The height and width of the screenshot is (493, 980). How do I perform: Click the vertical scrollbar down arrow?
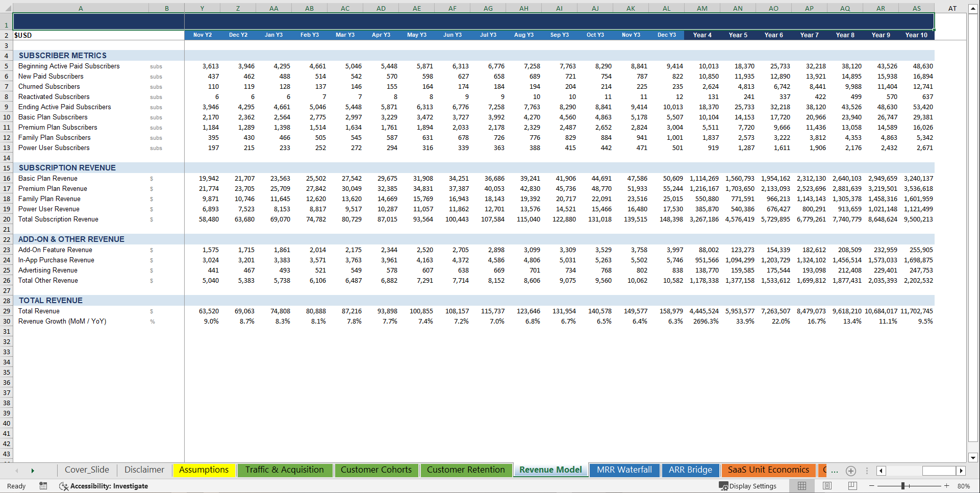973,458
